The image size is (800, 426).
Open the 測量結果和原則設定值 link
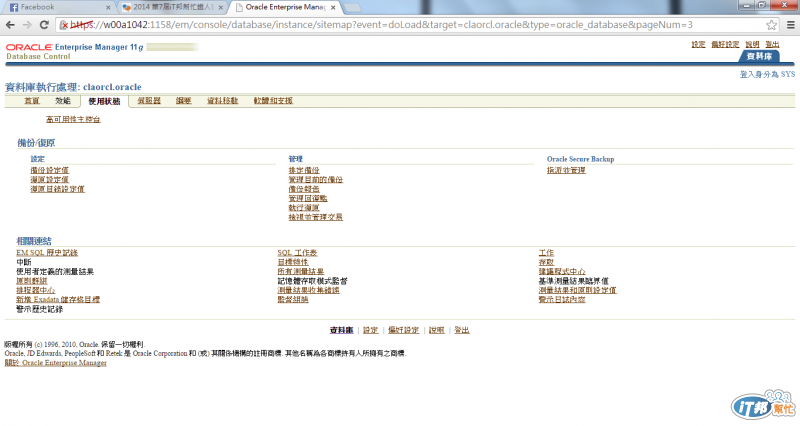578,290
